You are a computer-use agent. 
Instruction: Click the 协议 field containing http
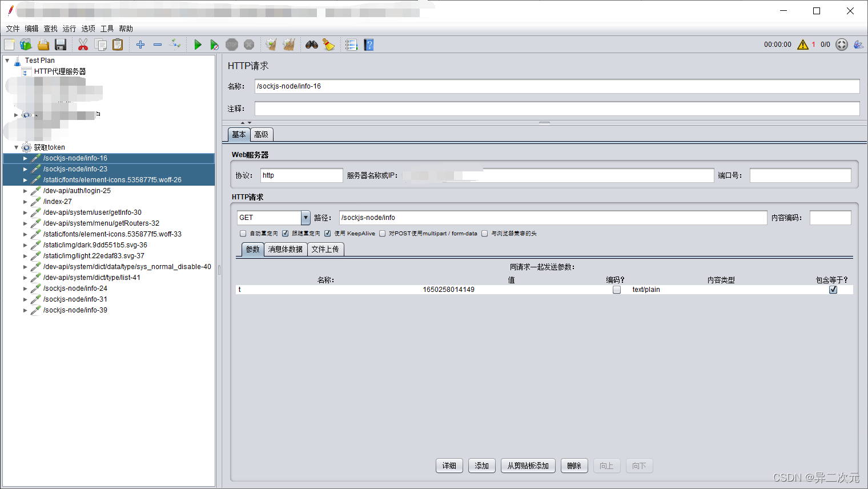point(302,175)
